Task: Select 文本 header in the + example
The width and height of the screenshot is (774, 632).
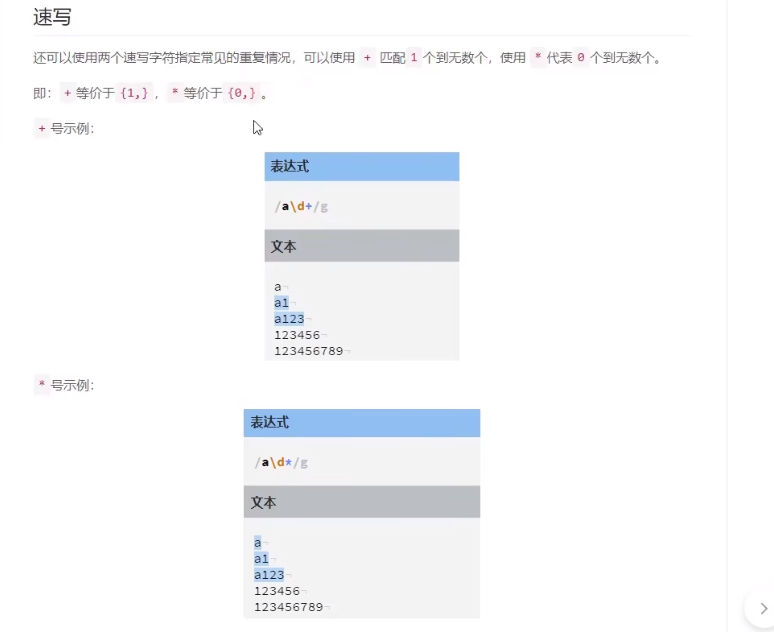Action: click(x=283, y=246)
